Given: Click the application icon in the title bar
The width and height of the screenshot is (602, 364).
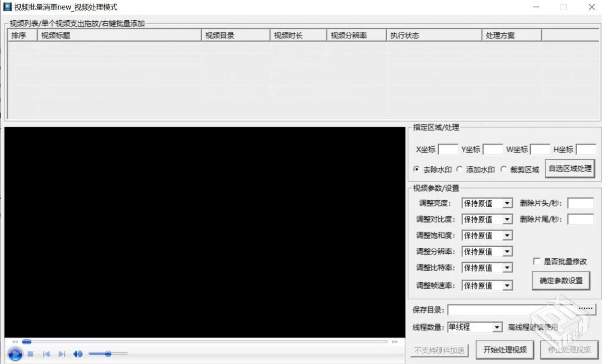Looking at the screenshot, I should click(x=7, y=7).
